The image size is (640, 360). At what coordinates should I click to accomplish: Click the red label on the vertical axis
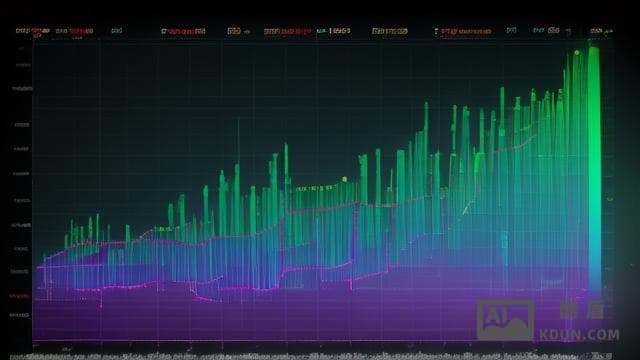tap(19, 296)
